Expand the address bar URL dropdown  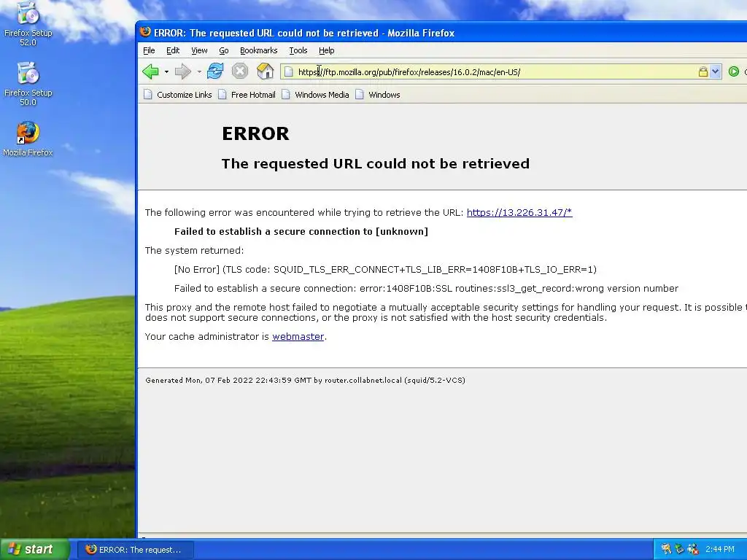[715, 72]
